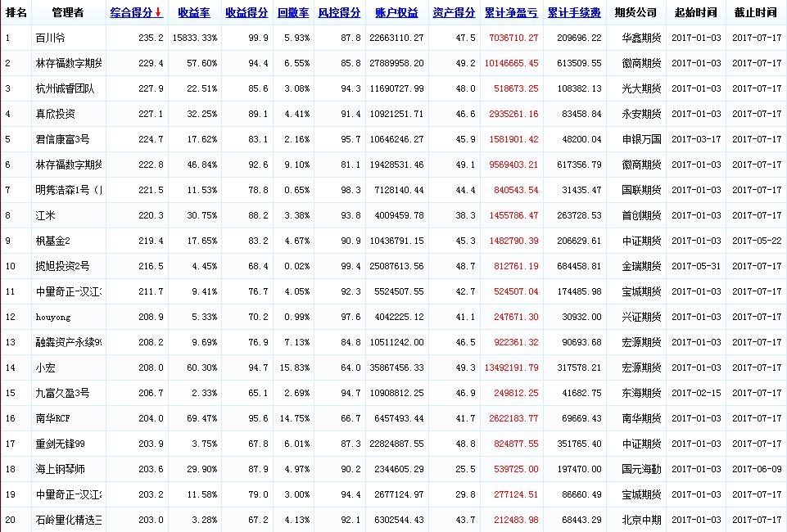Select manager houyong

tap(53, 317)
